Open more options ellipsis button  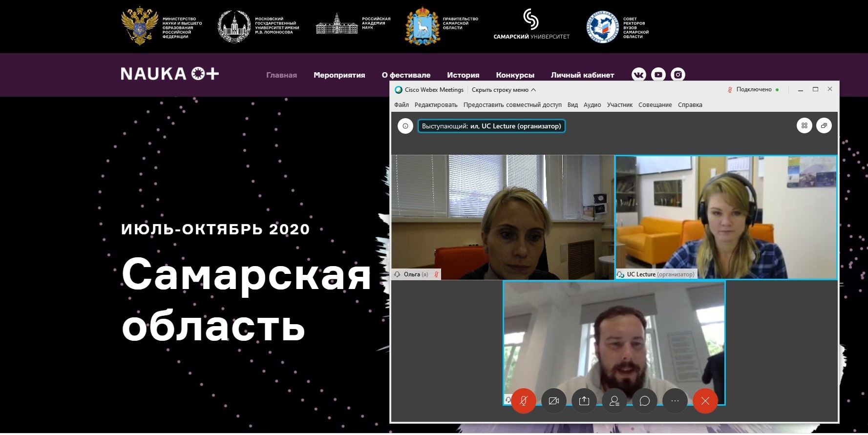coord(675,401)
